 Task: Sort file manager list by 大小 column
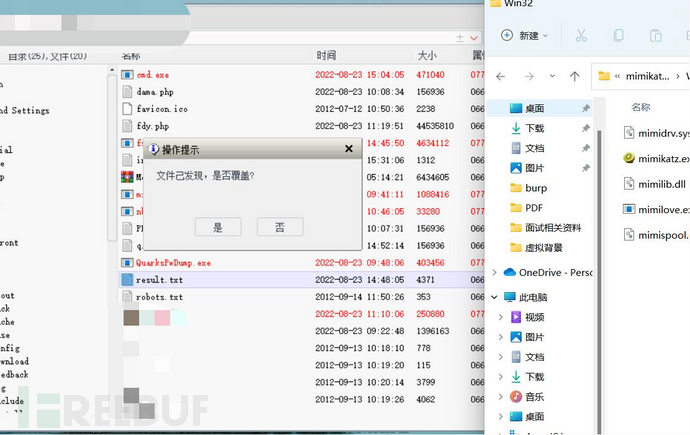pos(427,55)
